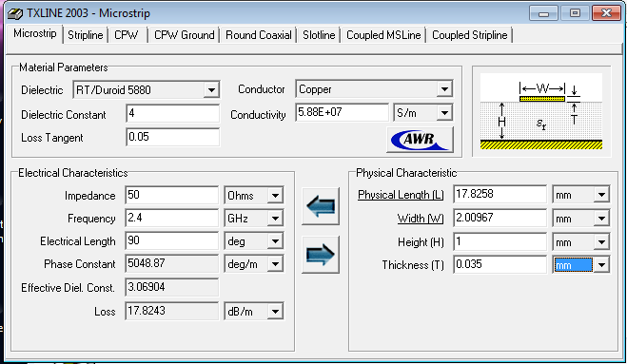This screenshot has width=627, height=364.
Task: Select the Slotline tab
Action: pos(319,35)
